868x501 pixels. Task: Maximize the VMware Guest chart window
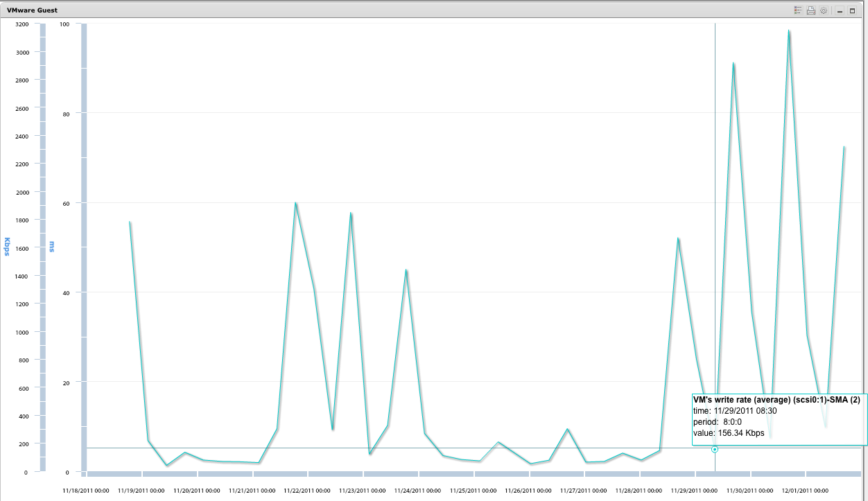(852, 10)
